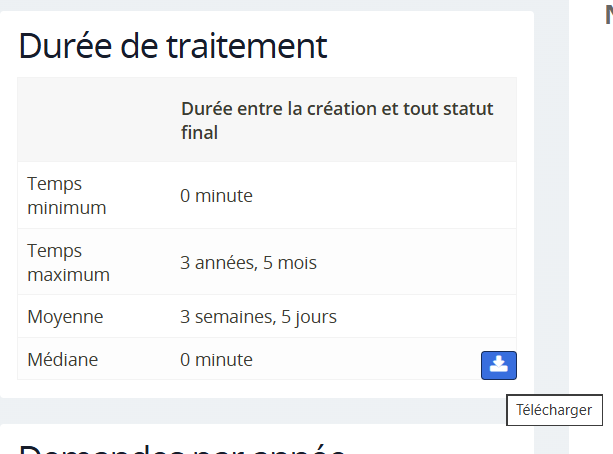This screenshot has height=454, width=613.
Task: Click the column header about création and statut final
Action: (x=337, y=120)
